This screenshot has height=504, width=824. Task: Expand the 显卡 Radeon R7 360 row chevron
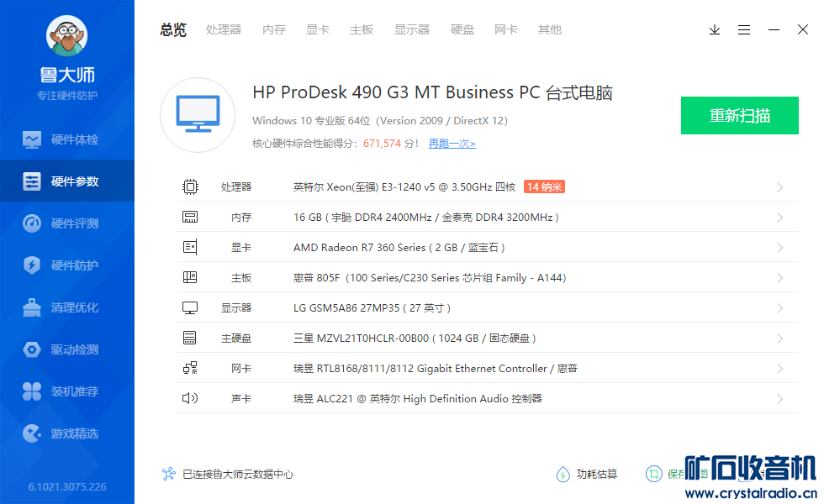[x=780, y=248]
